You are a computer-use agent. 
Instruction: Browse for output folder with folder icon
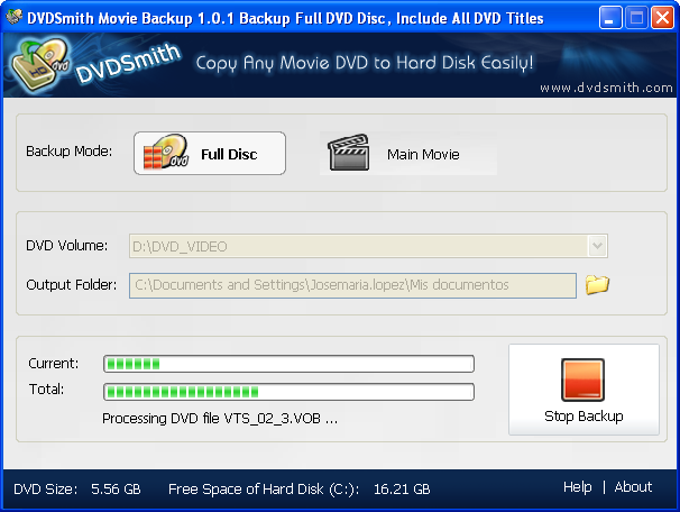coord(597,285)
